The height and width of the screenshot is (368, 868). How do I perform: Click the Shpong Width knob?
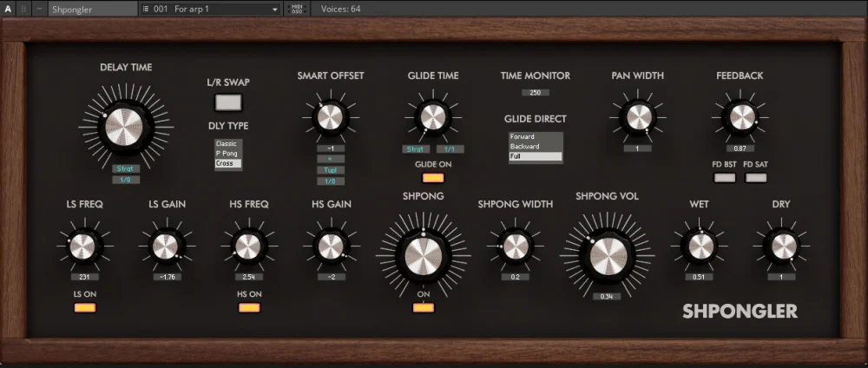516,246
